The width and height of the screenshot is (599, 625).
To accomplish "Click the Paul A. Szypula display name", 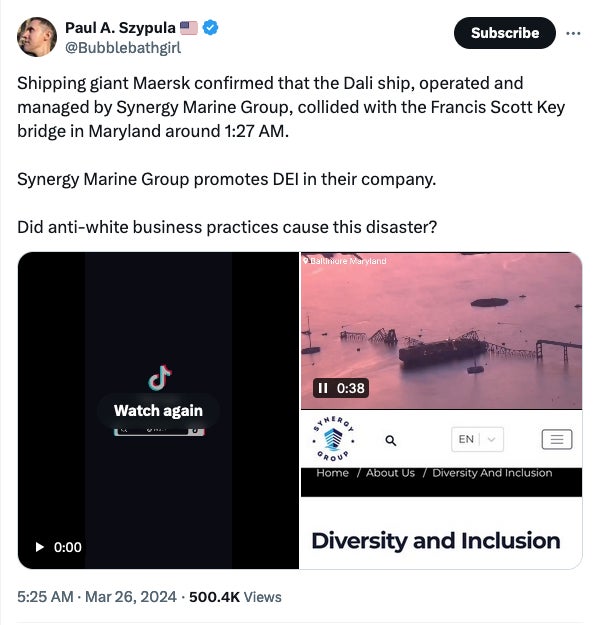I will (120, 28).
